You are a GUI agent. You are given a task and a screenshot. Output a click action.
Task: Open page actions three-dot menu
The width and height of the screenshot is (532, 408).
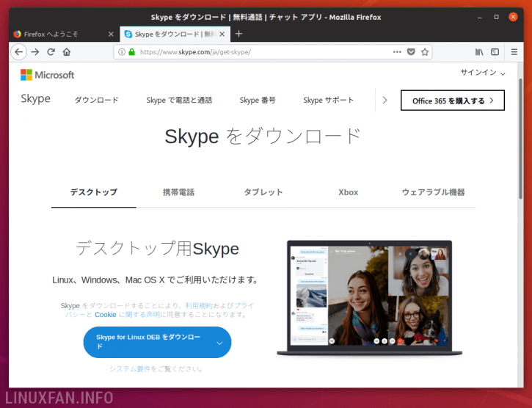click(397, 52)
